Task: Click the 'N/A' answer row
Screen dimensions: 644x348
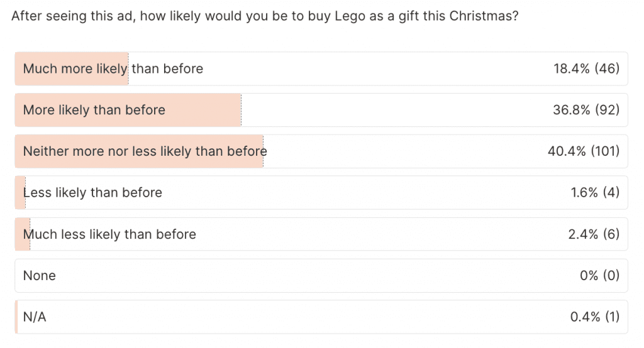Action: (321, 317)
